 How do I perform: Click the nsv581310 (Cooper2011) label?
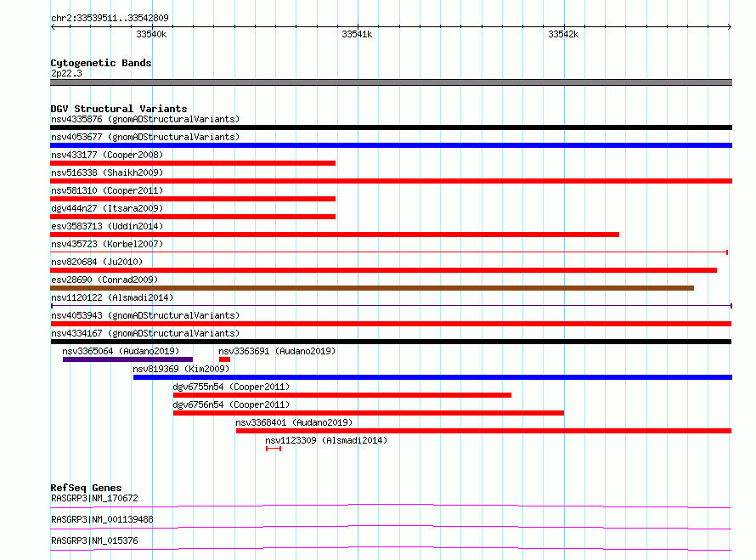pos(107,190)
